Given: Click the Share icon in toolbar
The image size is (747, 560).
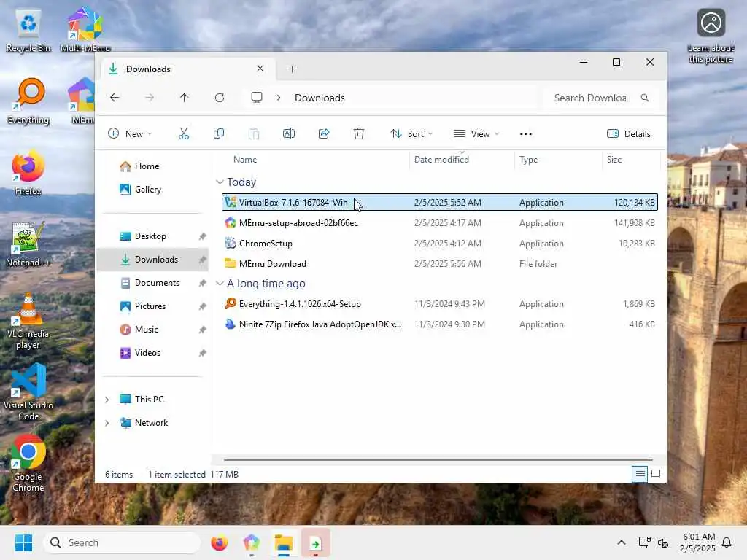Looking at the screenshot, I should tap(324, 134).
